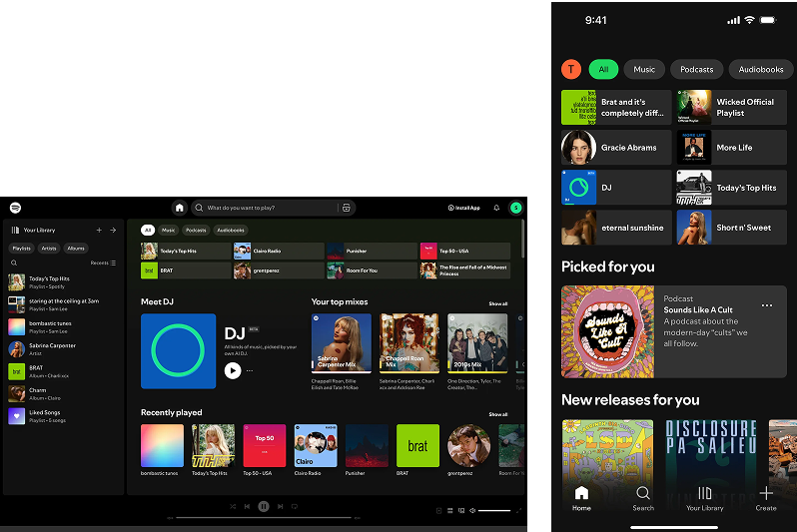Select the All filter chip on desktop home

[x=148, y=231]
